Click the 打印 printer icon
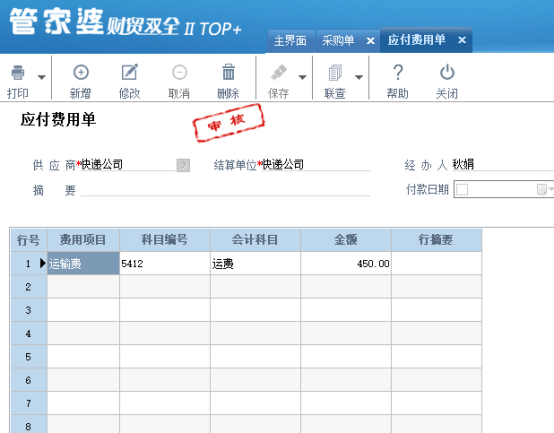554x433 pixels. (x=18, y=72)
